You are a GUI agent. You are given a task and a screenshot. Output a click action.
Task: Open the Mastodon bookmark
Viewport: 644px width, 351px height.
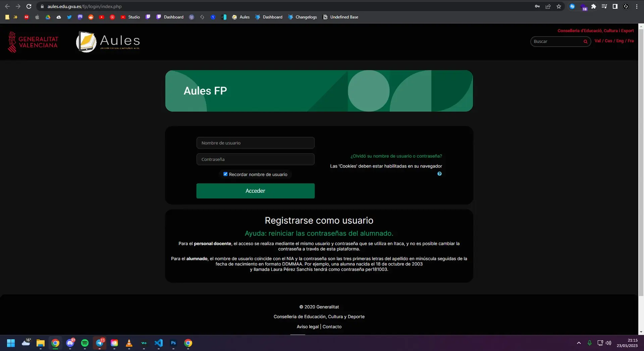pos(80,17)
